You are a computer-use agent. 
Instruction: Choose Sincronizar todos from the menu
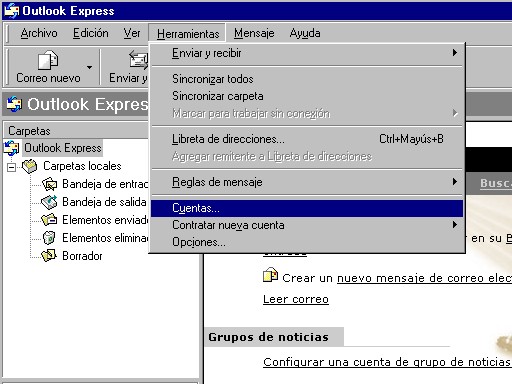click(x=307, y=79)
